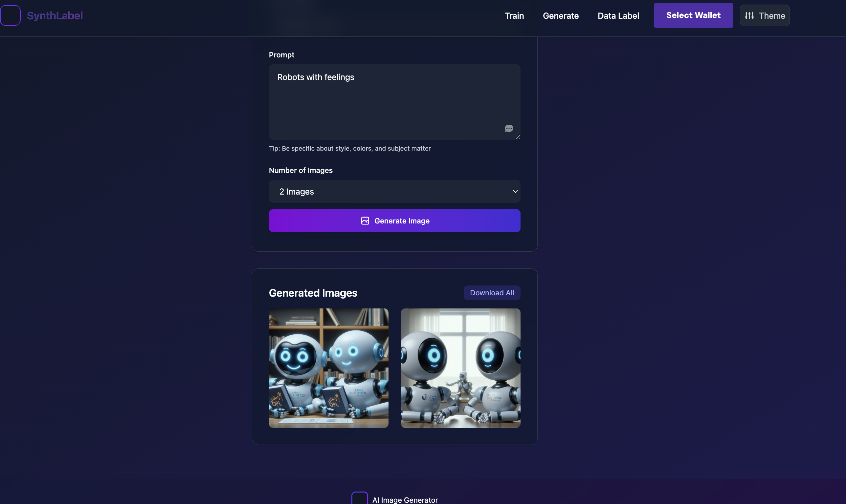Screen dimensions: 846x504
Task: Open the robots by the window image
Action: point(460,368)
